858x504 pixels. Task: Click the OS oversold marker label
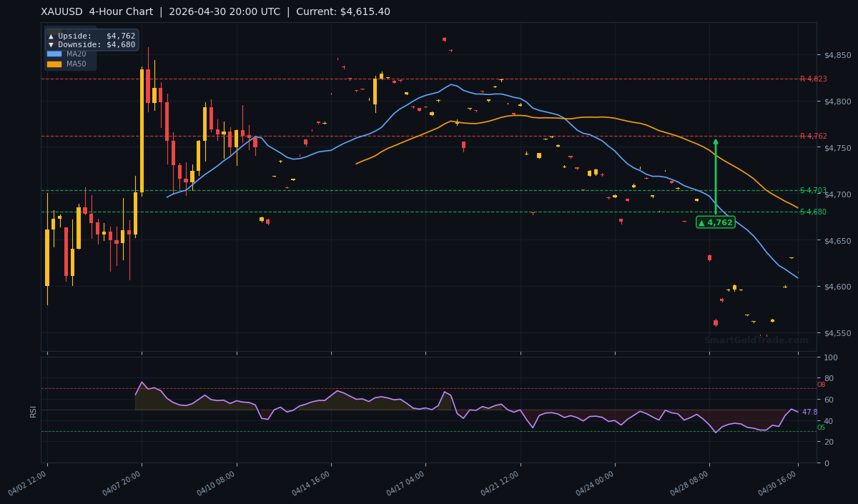tap(821, 428)
